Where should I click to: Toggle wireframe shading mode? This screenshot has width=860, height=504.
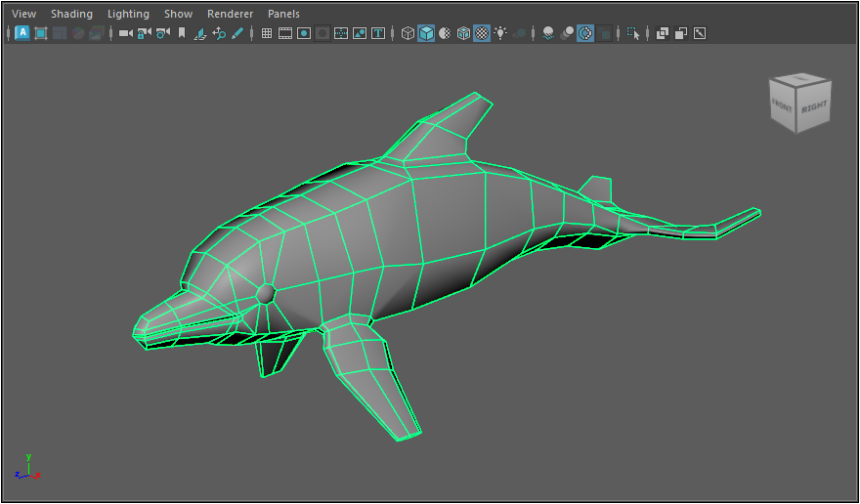click(x=408, y=33)
